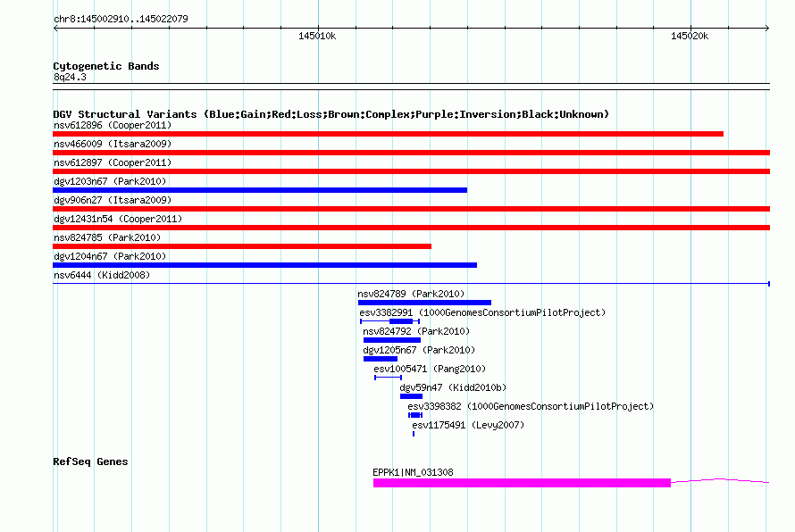Screen dimensions: 795x532
Task: Select the dgv1203n67 (Park2010) label
Action: pyautogui.click(x=110, y=181)
